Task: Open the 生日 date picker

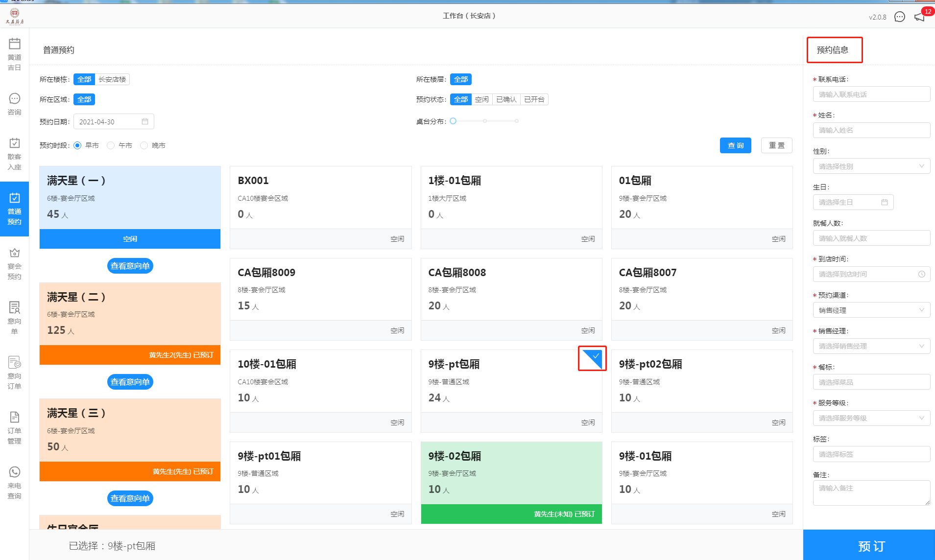Action: click(x=853, y=202)
